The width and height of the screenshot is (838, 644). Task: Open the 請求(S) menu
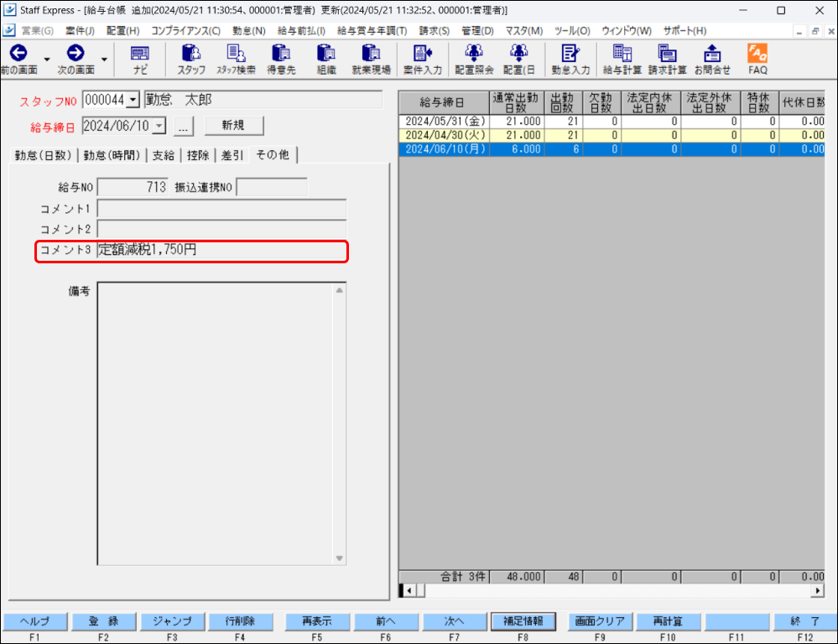(x=434, y=31)
